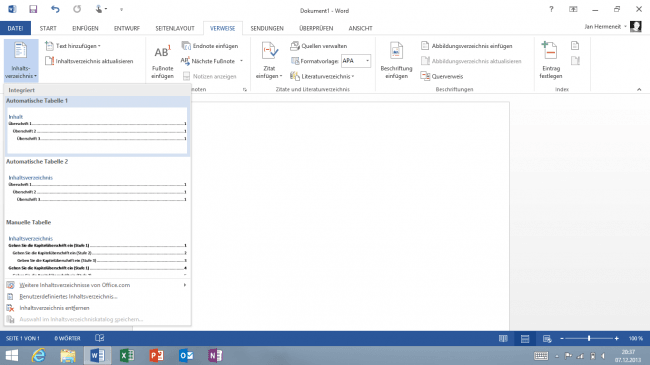Viewport: 650px width, 365px height.
Task: Open the footnotes dialog launcher
Action: 245,89
